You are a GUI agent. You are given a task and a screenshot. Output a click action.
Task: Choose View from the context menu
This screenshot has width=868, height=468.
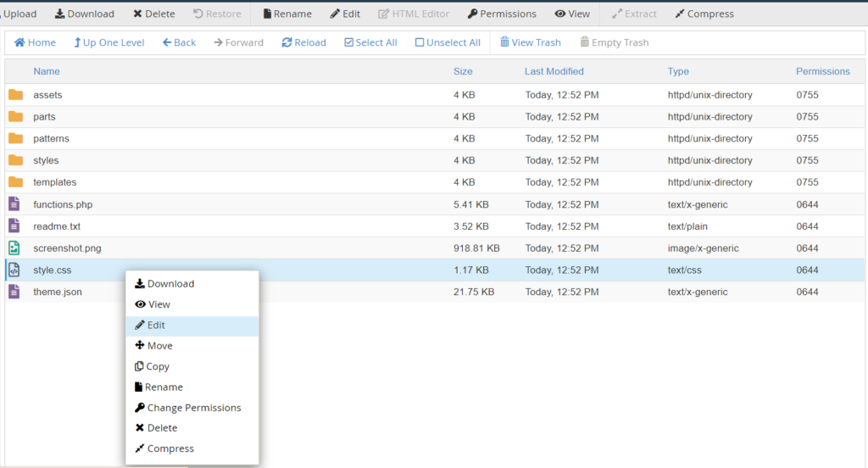(192, 304)
